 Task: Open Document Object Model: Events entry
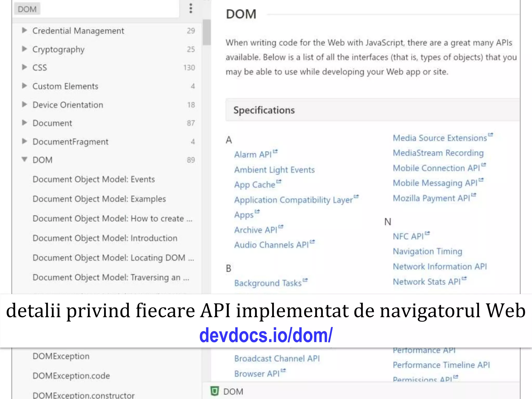(94, 179)
